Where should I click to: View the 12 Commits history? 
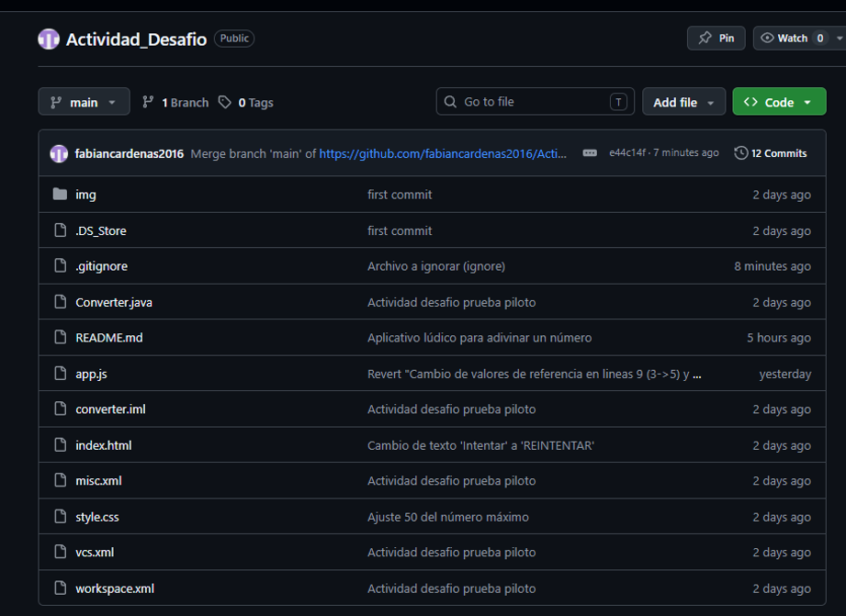[771, 153]
